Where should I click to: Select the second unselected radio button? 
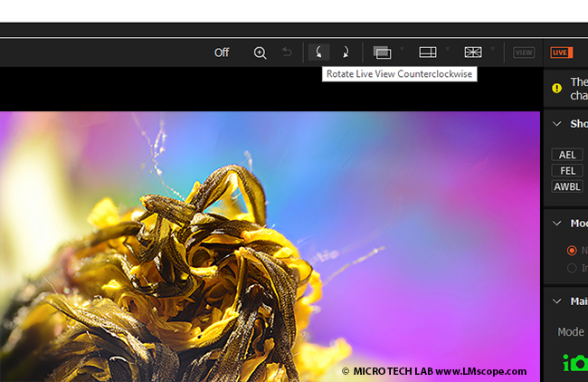click(571, 268)
